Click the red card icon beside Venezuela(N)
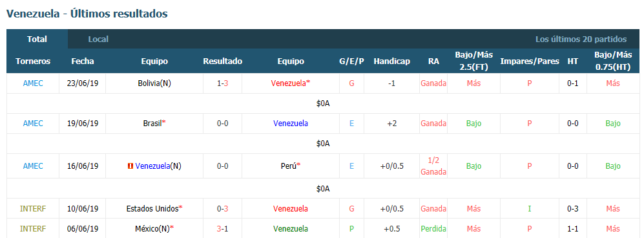 (130, 166)
